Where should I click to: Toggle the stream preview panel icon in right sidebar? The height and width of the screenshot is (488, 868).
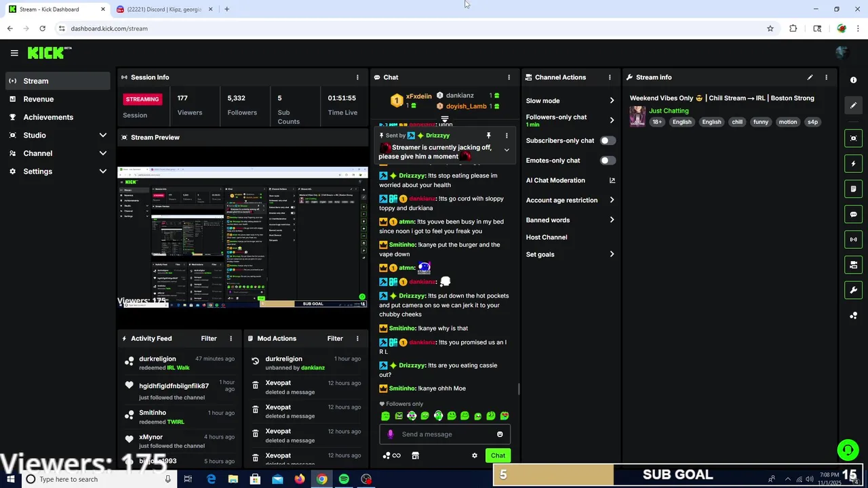point(853,138)
